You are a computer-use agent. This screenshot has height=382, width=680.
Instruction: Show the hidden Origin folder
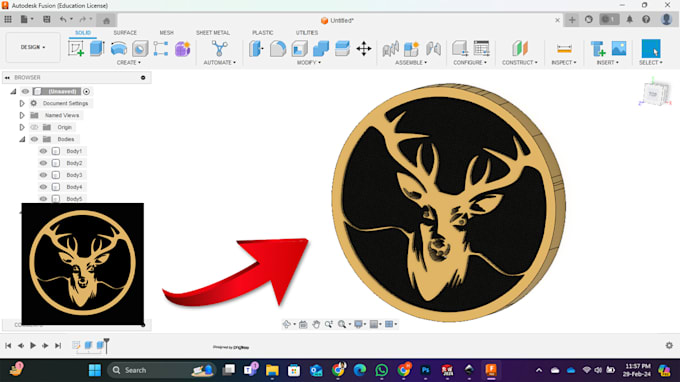tap(34, 127)
